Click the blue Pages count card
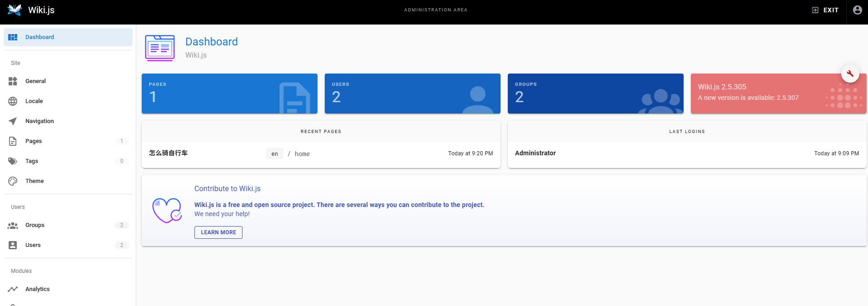This screenshot has width=868, height=306. coord(229,94)
